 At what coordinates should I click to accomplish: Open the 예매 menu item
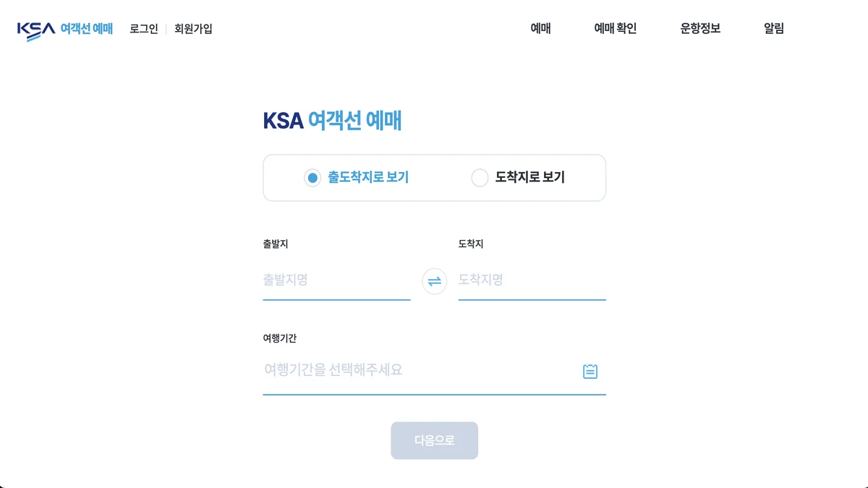(x=540, y=29)
